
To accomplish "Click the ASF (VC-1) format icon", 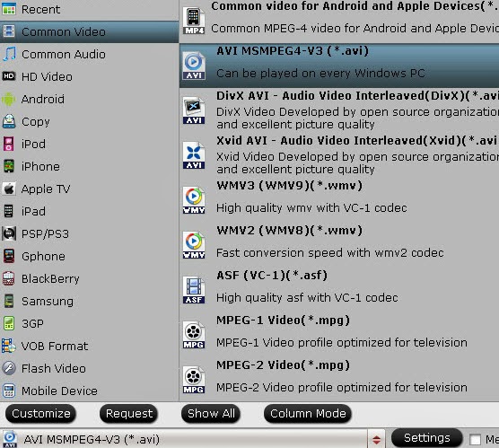I will point(194,290).
